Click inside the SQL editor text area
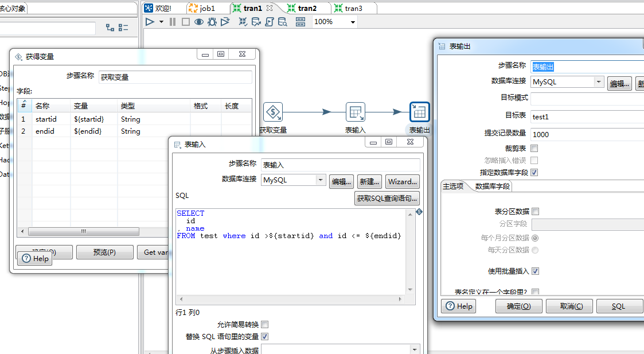The image size is (644, 354). [291, 251]
